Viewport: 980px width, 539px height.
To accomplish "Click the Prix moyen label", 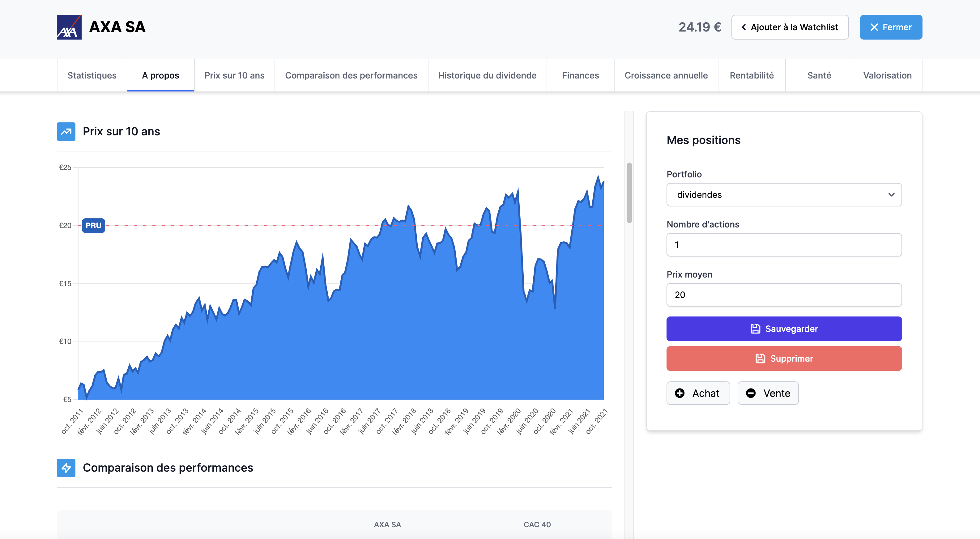I will coord(689,275).
